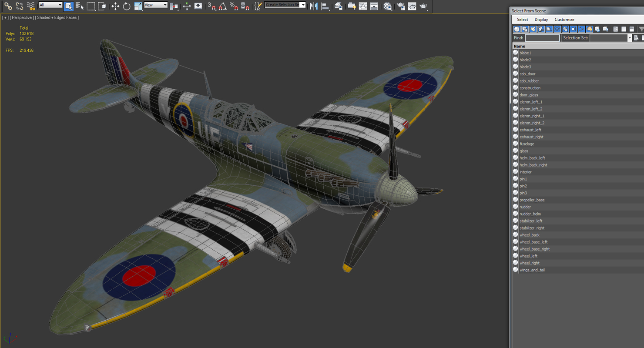Select rudder_helm in the object list

pyautogui.click(x=578, y=214)
